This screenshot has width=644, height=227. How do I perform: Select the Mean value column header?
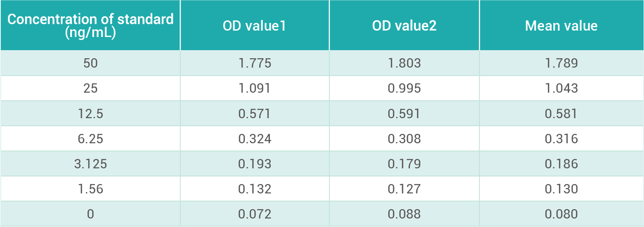pos(561,26)
